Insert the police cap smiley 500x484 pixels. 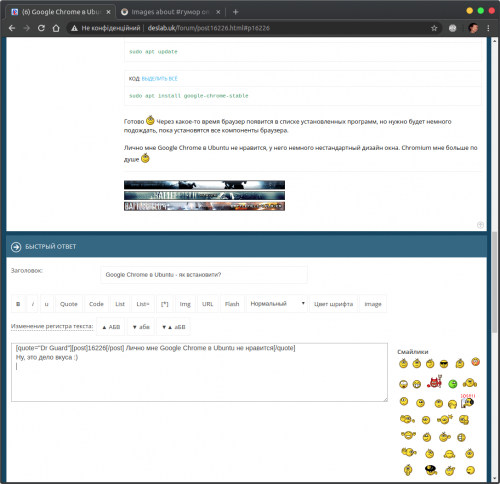tap(431, 470)
